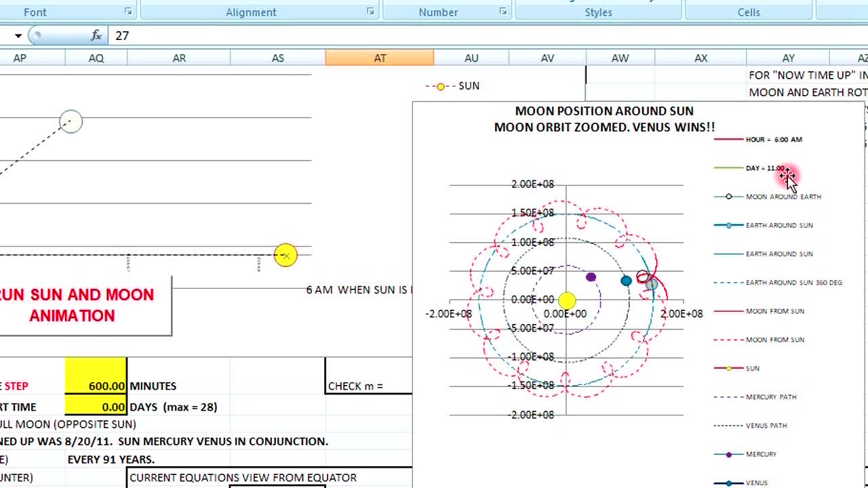Click the yellow Sun marker at chart origin

point(567,300)
